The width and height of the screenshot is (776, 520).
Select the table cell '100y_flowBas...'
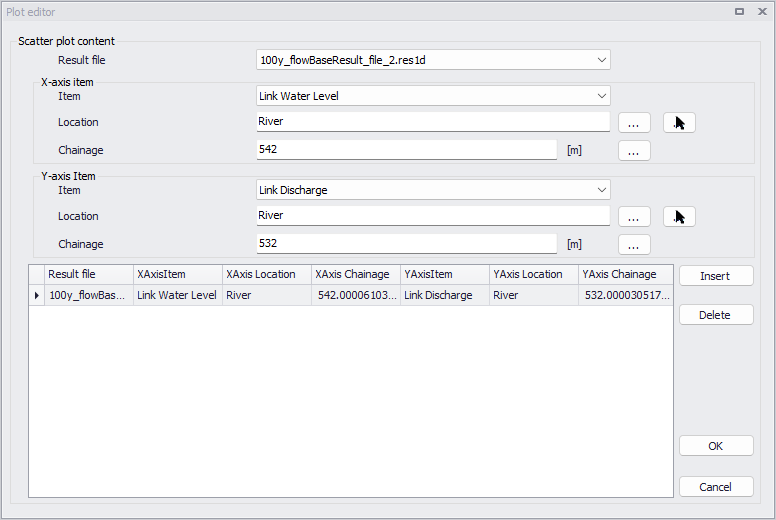pyautogui.click(x=89, y=295)
